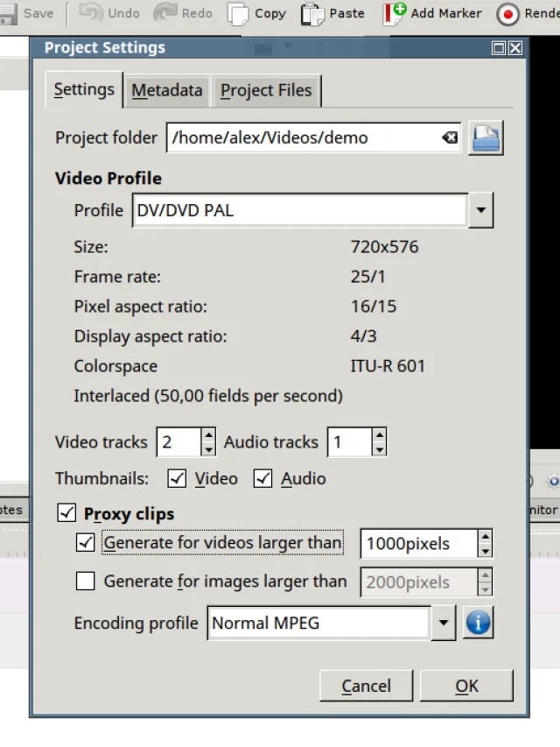Click the DV/DVD PAL profile field
The image size is (560, 747).
pos(300,210)
